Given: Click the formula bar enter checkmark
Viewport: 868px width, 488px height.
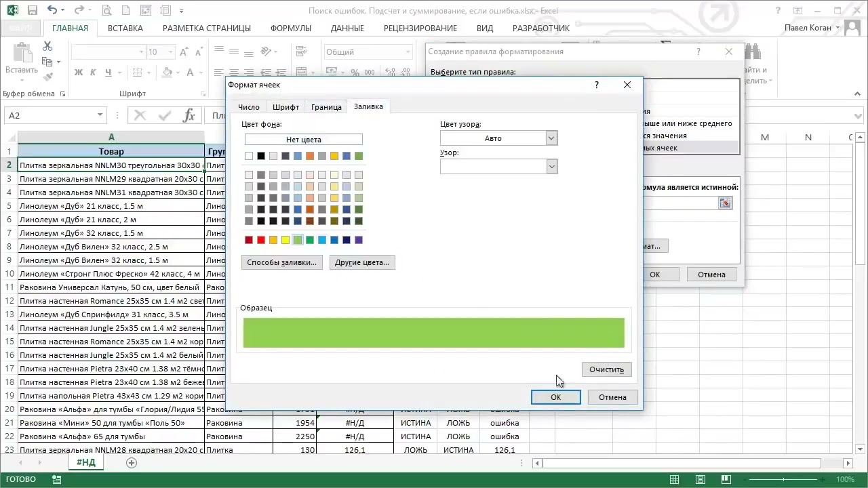Looking at the screenshot, I should point(165,116).
